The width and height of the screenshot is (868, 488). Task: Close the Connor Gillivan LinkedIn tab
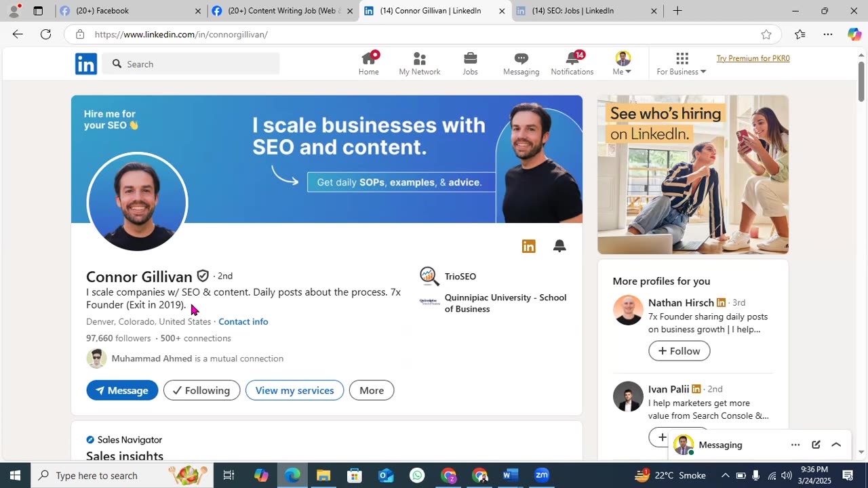(x=502, y=11)
